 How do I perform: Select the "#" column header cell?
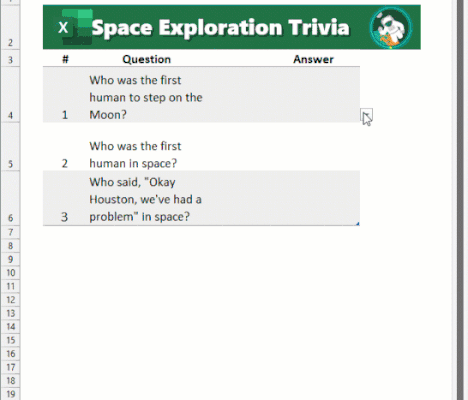[65, 59]
